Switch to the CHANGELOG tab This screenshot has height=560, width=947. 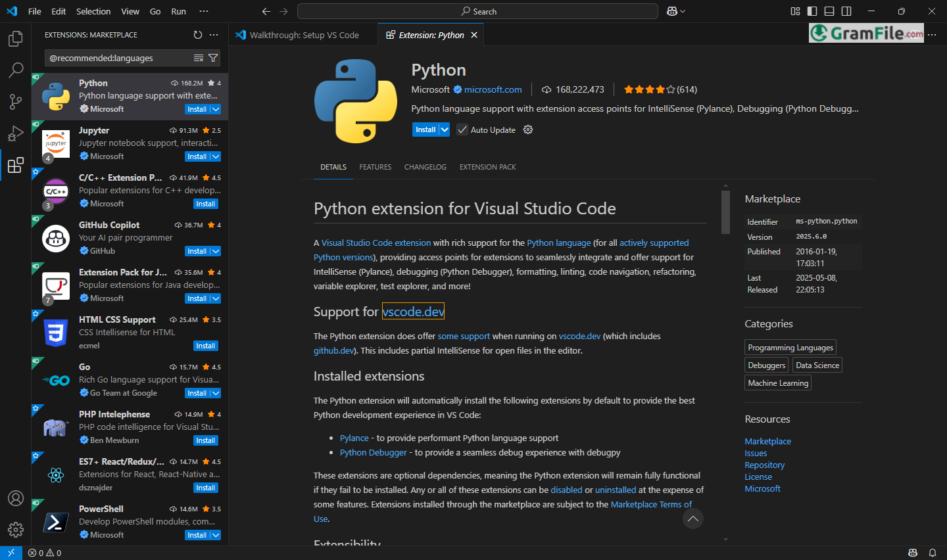425,167
